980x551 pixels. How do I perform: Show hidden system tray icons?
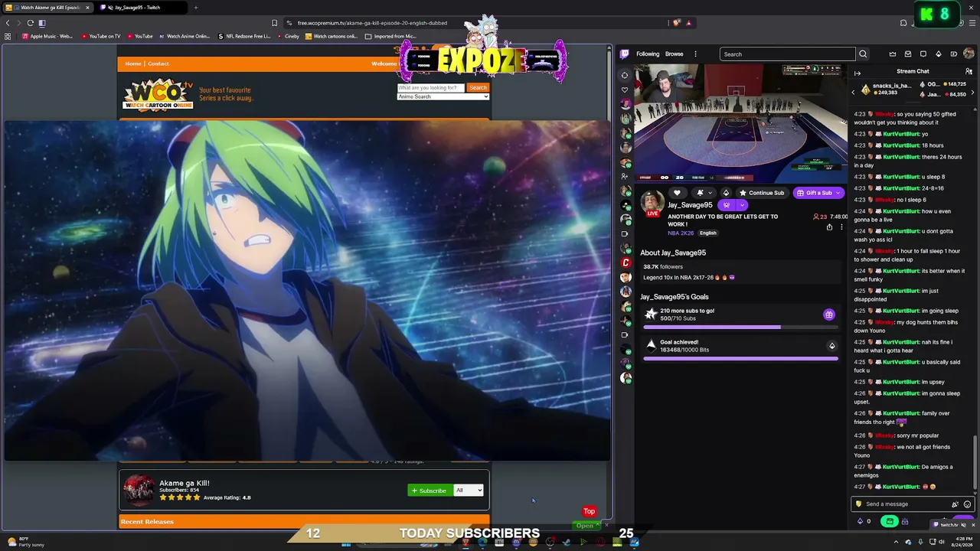[896, 543]
